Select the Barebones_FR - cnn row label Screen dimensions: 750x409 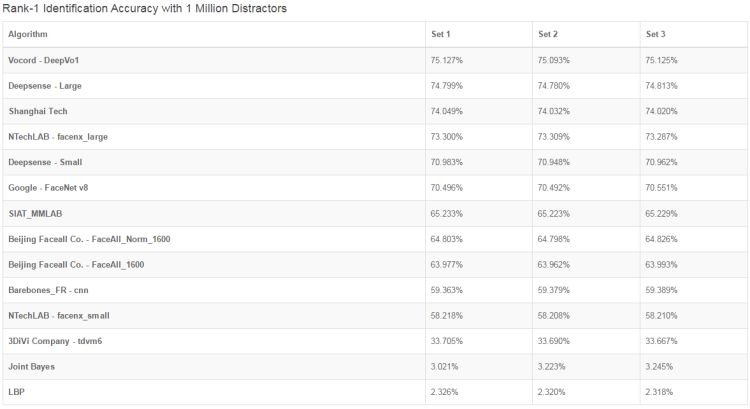coord(48,290)
